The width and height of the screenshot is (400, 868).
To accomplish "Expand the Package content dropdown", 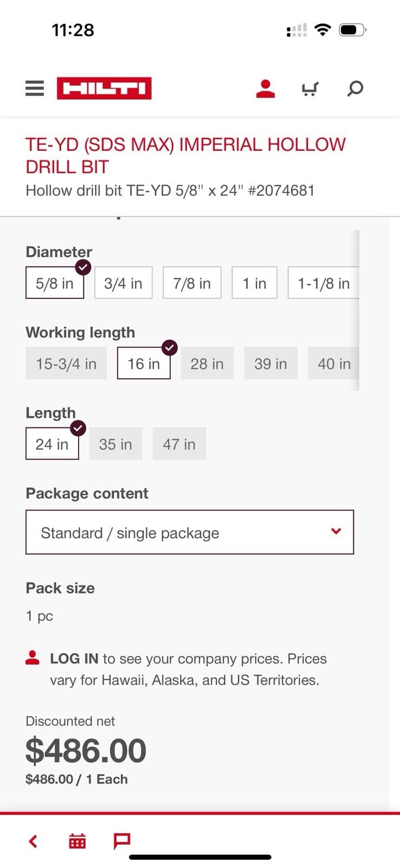I will click(x=189, y=532).
